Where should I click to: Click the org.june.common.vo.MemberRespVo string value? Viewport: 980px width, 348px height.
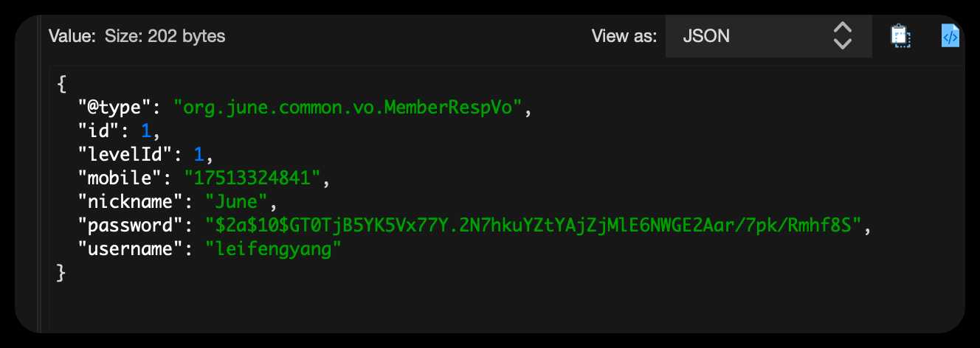(352, 108)
